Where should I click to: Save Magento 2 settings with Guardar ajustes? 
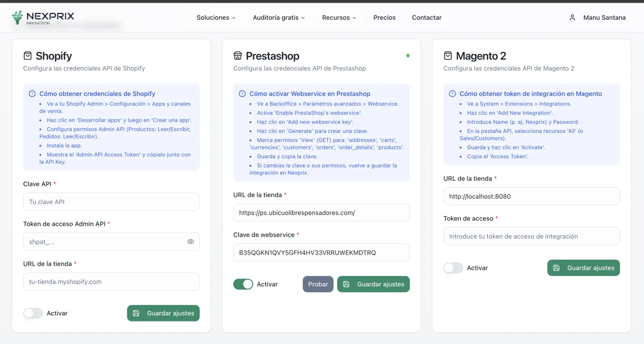(584, 268)
